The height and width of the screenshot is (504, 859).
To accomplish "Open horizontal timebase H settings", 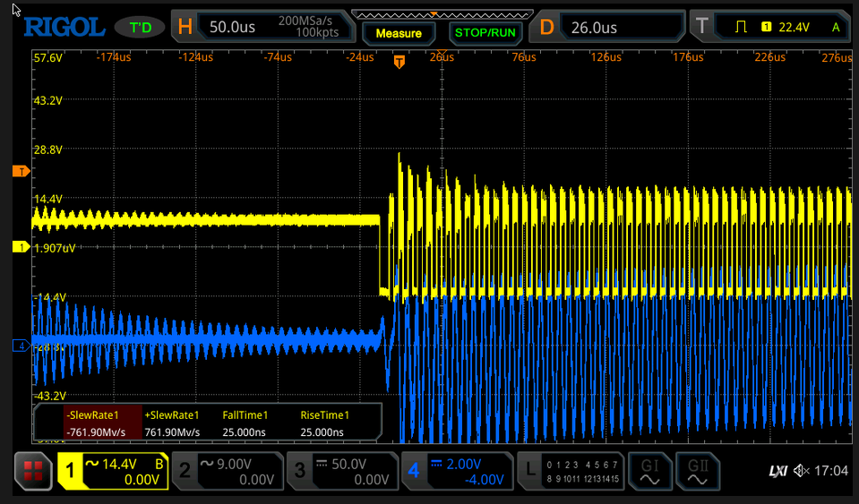I will 185,26.
